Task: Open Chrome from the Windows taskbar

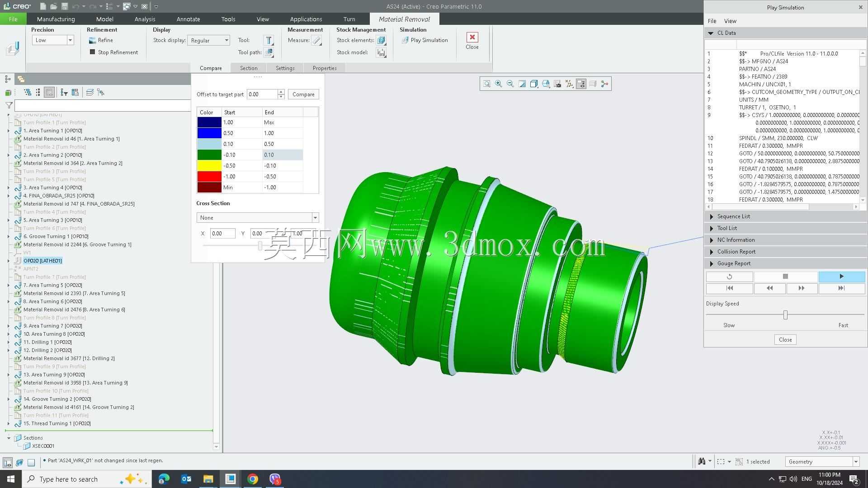Action: click(x=253, y=479)
